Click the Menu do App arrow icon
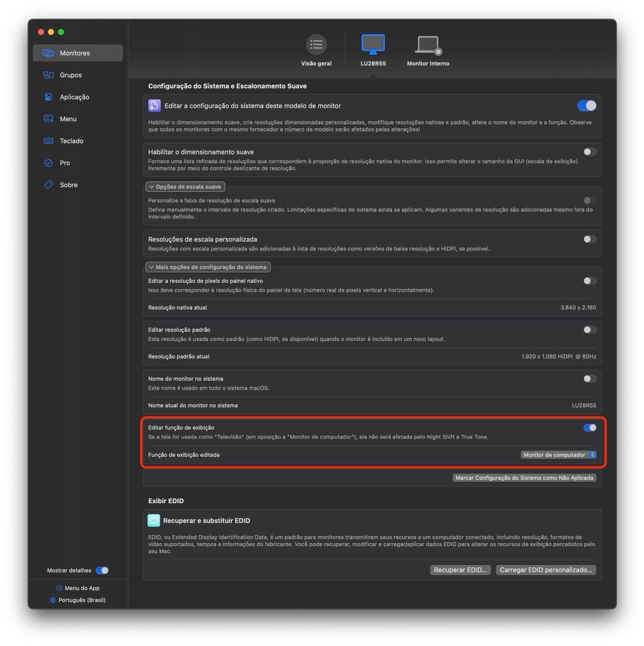The height and width of the screenshot is (646, 644). [x=59, y=588]
